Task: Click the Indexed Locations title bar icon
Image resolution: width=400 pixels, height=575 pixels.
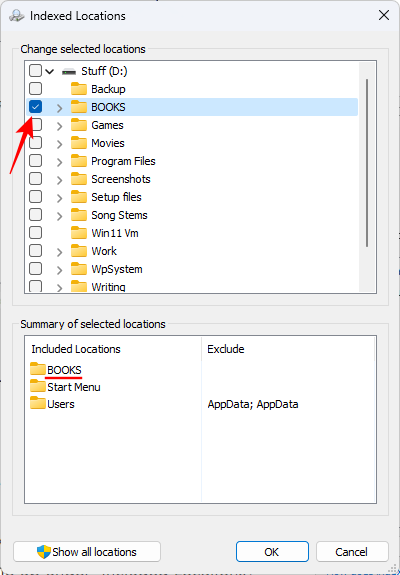Action: click(17, 16)
